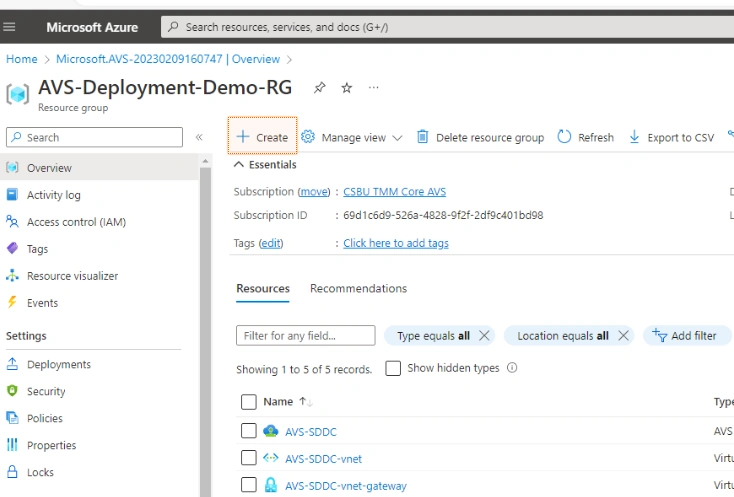Screen dimensions: 734x497
Task: Click the Tags edit link
Action: pos(271,243)
